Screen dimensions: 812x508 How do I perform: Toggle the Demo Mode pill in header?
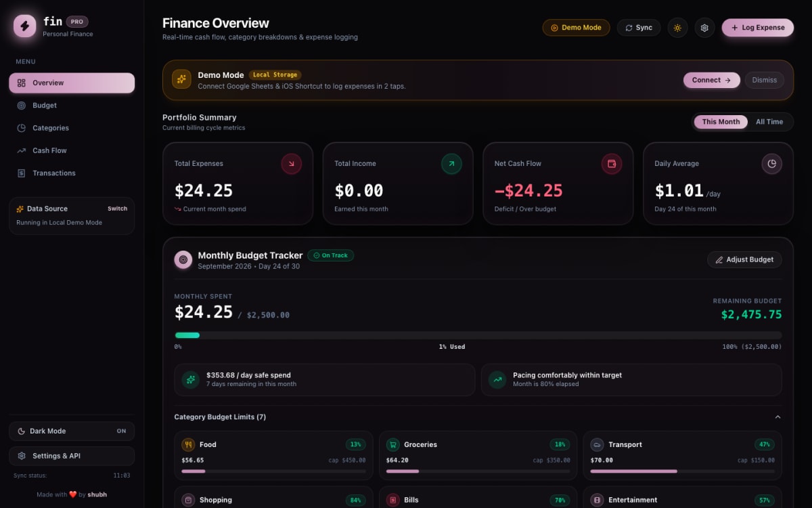576,28
